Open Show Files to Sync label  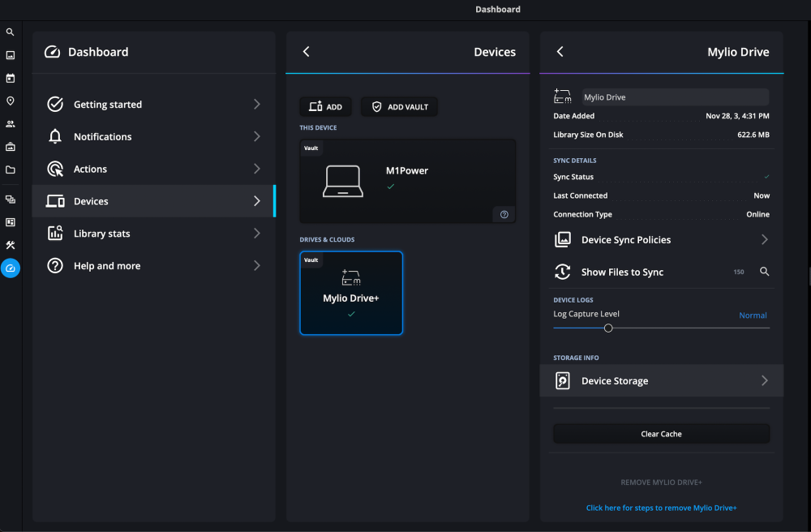coord(622,272)
